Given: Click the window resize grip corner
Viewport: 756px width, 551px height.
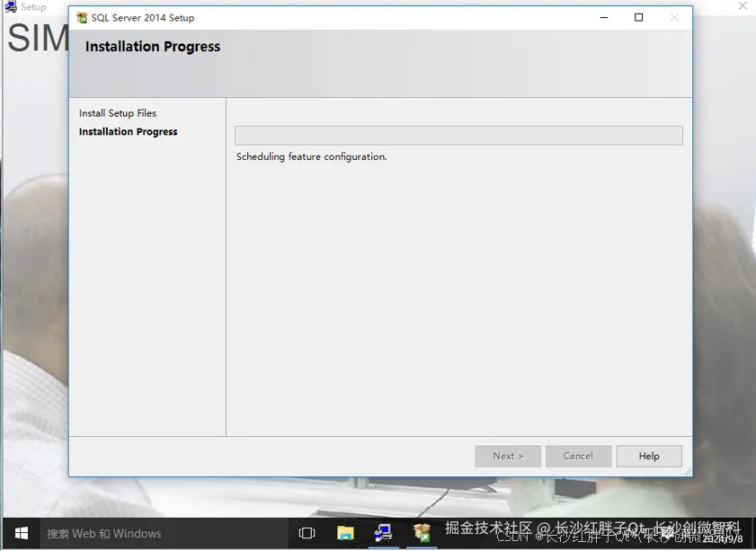Looking at the screenshot, I should tap(688, 472).
